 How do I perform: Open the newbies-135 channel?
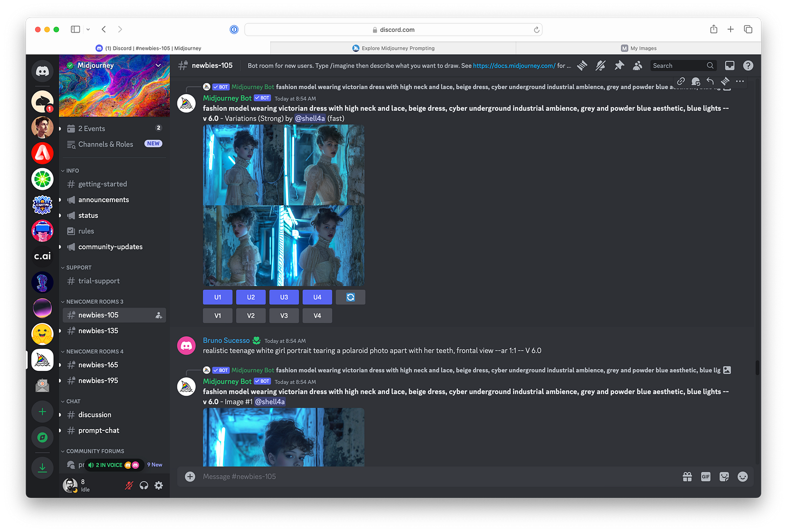pyautogui.click(x=114, y=331)
